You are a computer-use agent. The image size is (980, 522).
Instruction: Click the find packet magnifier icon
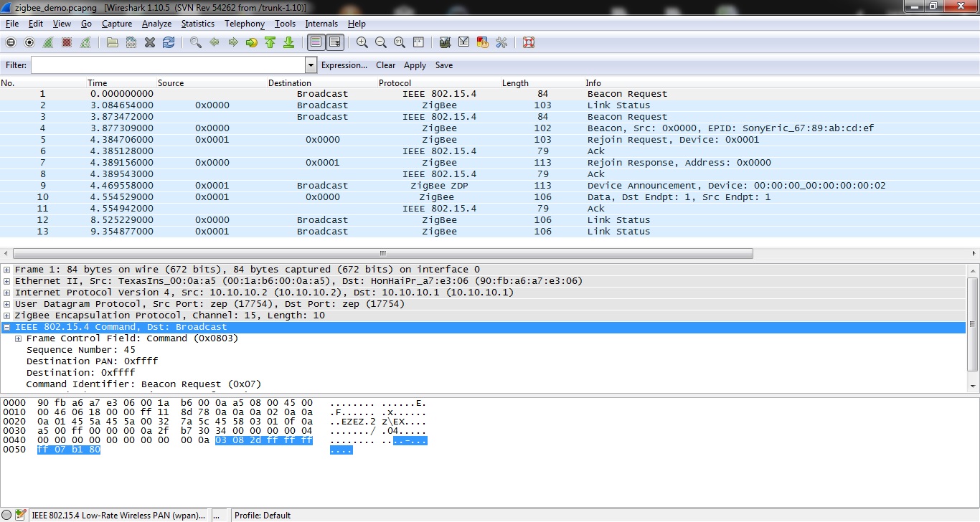(x=195, y=43)
